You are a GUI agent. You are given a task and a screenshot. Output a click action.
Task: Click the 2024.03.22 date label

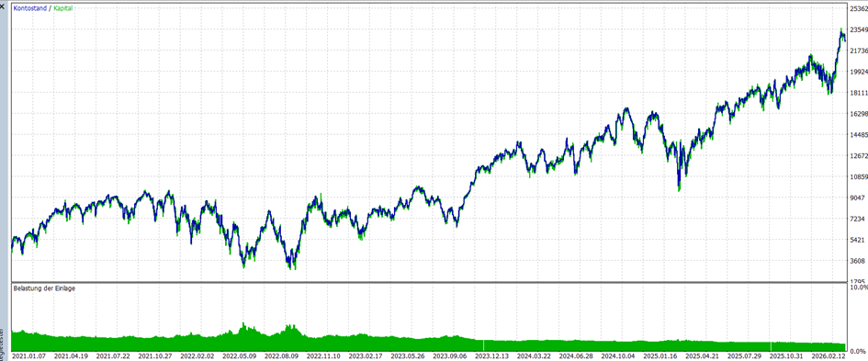click(x=534, y=356)
